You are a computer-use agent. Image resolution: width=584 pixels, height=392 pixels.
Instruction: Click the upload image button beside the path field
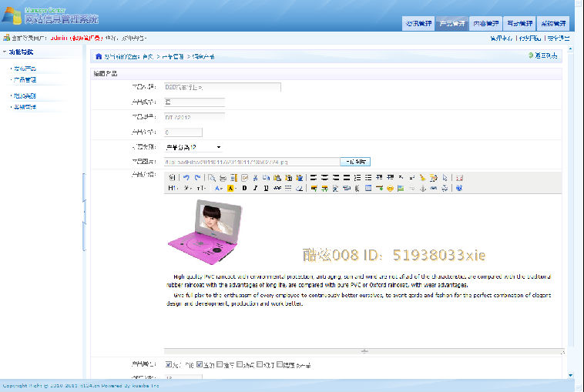pyautogui.click(x=355, y=162)
